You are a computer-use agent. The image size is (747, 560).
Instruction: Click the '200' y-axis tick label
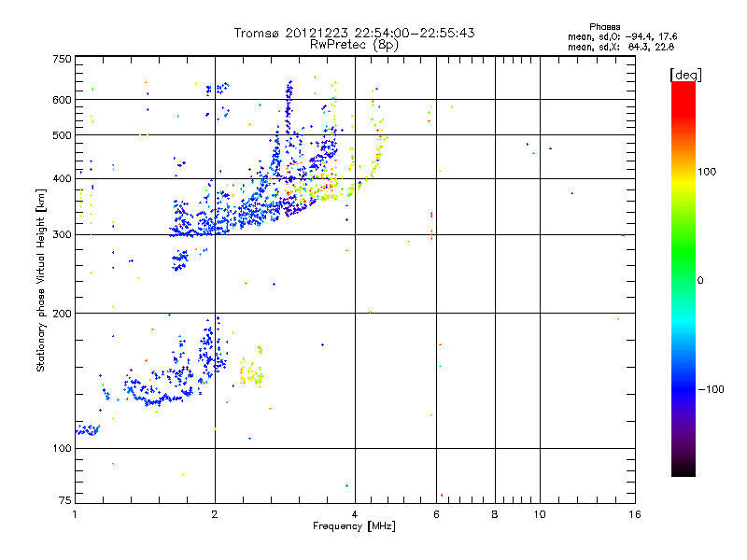pos(62,314)
